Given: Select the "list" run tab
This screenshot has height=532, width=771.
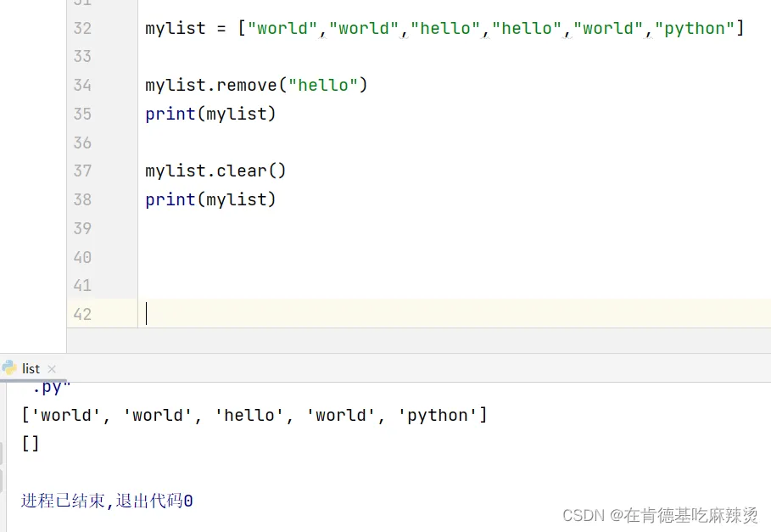Looking at the screenshot, I should point(31,368).
